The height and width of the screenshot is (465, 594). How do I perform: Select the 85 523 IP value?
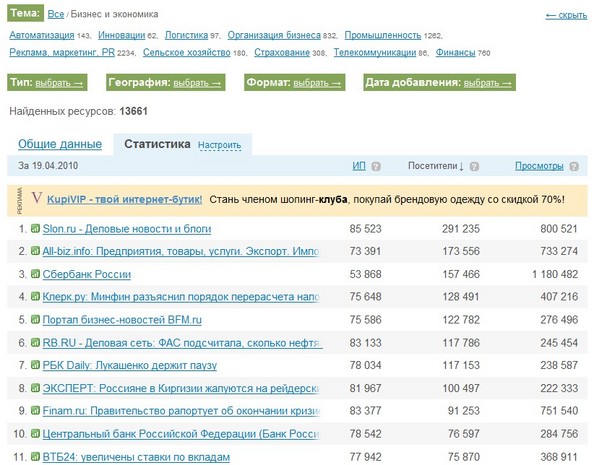pyautogui.click(x=365, y=229)
